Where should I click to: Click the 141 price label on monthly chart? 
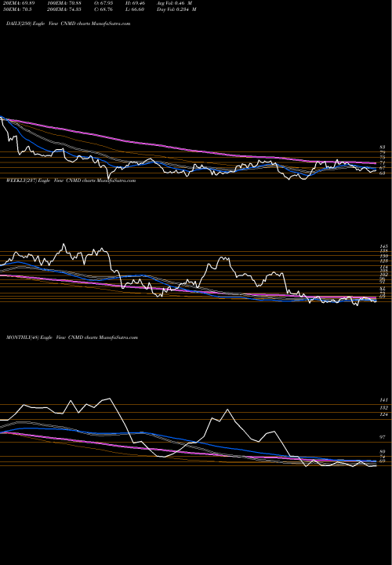tap(383, 400)
